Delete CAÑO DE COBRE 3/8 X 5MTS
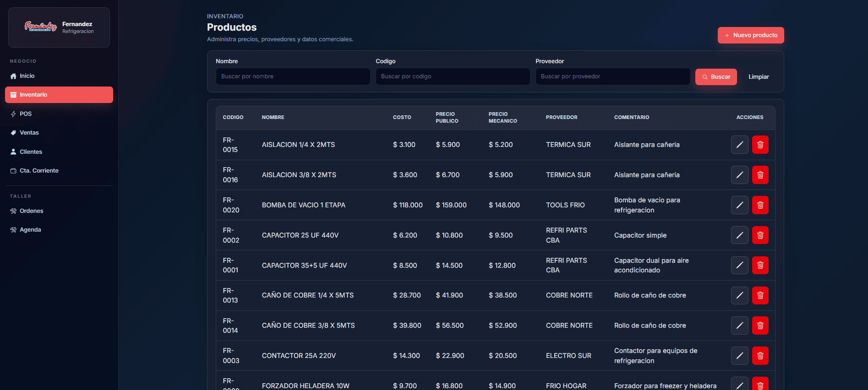Image resolution: width=868 pixels, height=390 pixels. [x=760, y=325]
